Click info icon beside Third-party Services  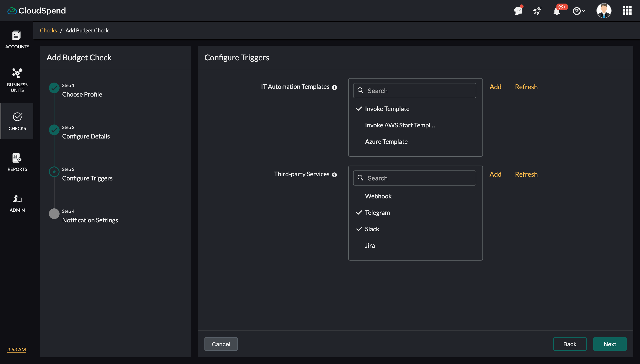click(334, 175)
